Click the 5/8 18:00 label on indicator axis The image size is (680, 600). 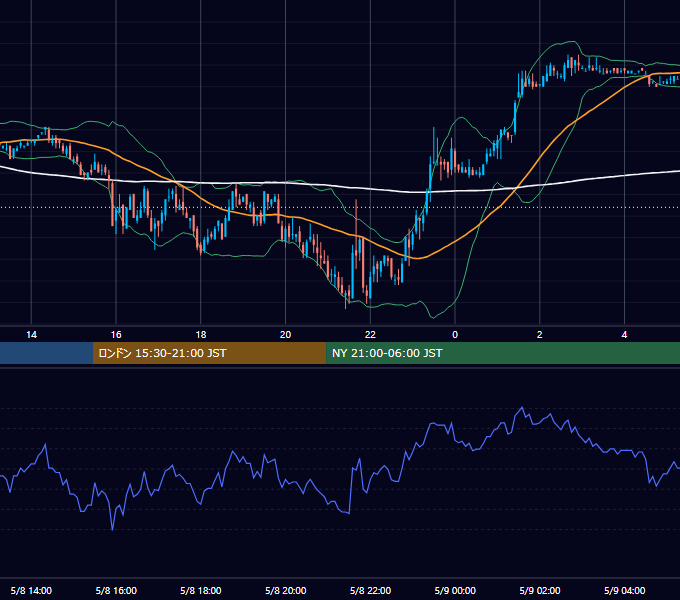point(201,590)
